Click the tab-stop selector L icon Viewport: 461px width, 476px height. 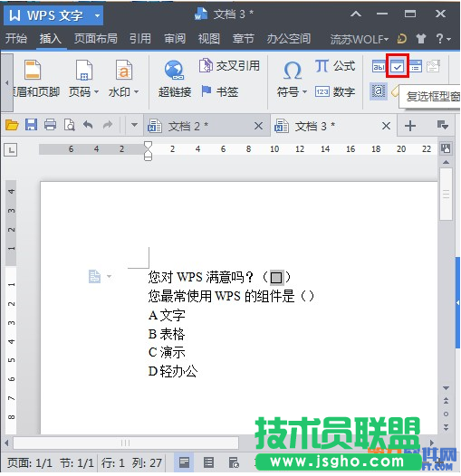(11, 149)
